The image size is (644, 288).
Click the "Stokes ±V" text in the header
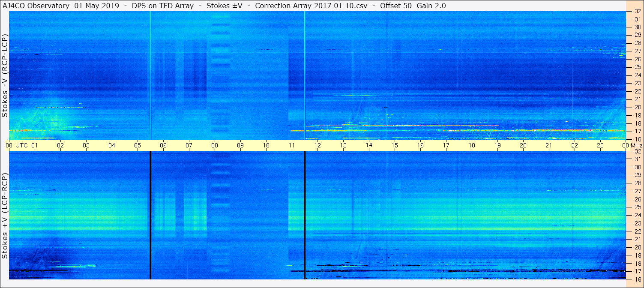coord(225,6)
